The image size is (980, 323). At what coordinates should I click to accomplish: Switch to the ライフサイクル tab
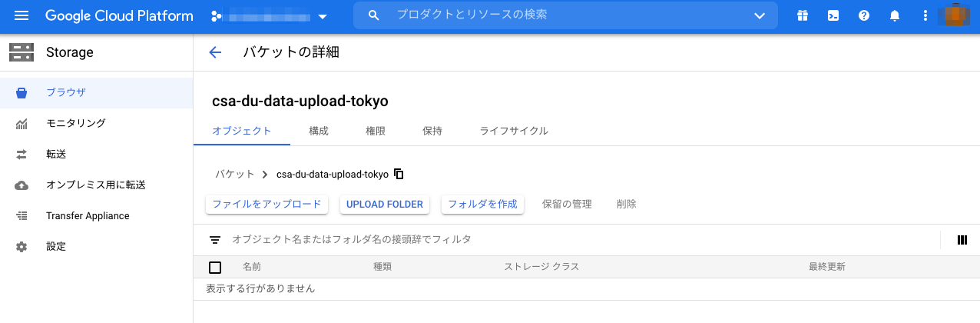[514, 131]
